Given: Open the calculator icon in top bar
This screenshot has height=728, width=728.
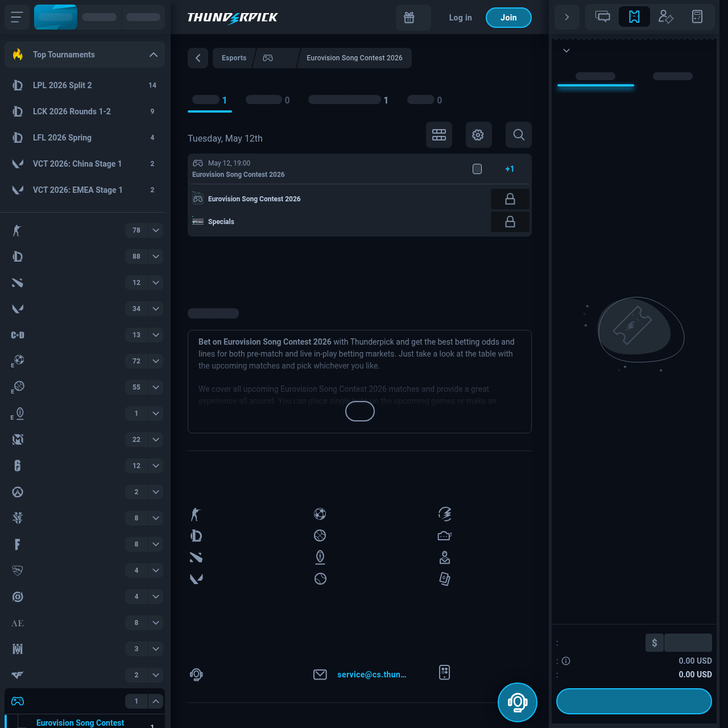Looking at the screenshot, I should tap(697, 17).
